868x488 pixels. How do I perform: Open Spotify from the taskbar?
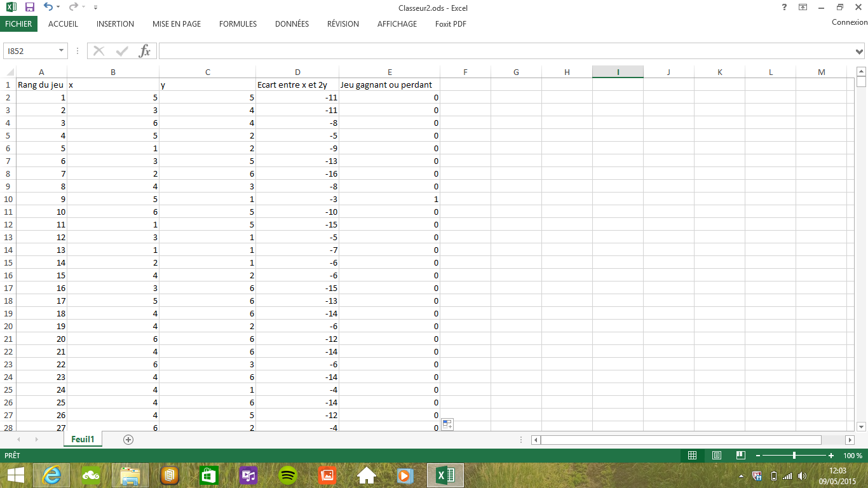[x=288, y=475]
